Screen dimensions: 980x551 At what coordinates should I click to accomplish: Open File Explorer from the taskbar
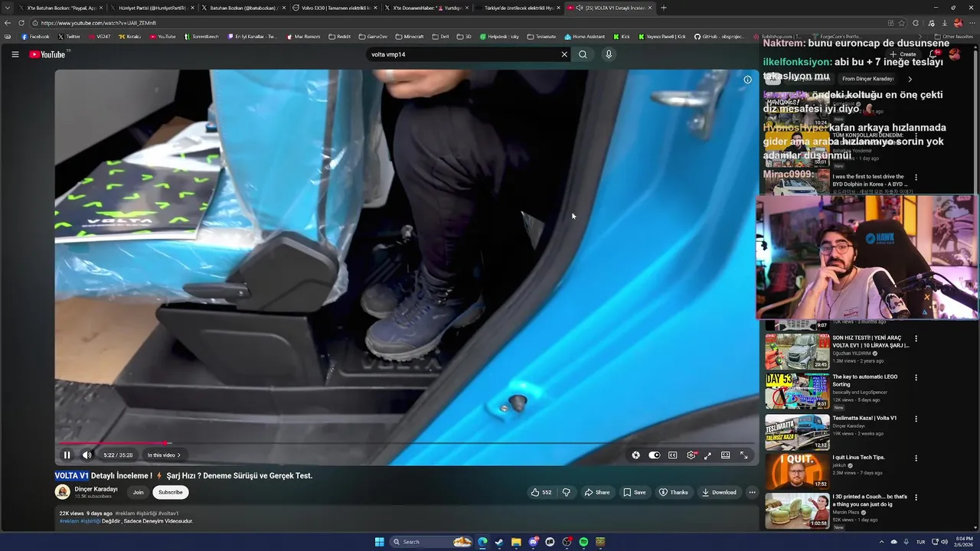(516, 542)
